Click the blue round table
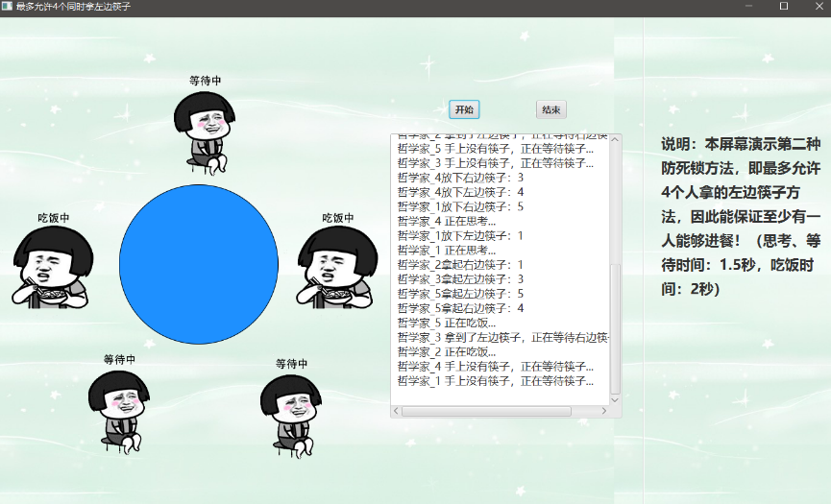Screen dimensions: 831x504 (x=199, y=264)
